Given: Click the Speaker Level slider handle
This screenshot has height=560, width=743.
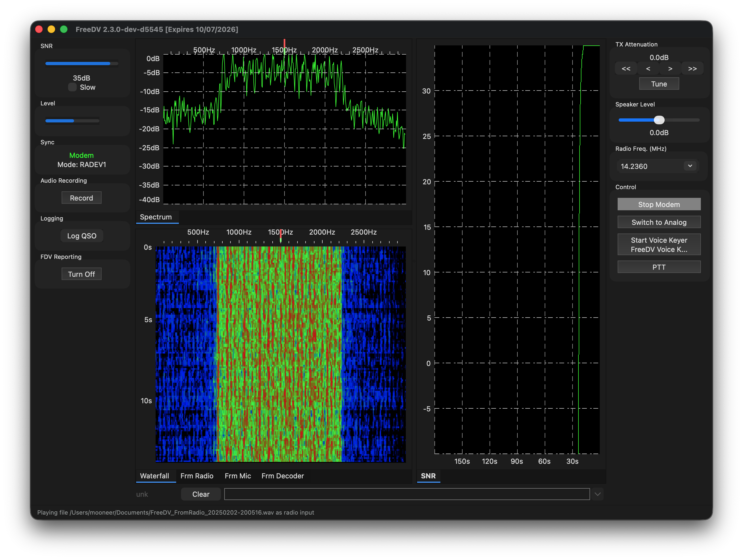Looking at the screenshot, I should [659, 120].
